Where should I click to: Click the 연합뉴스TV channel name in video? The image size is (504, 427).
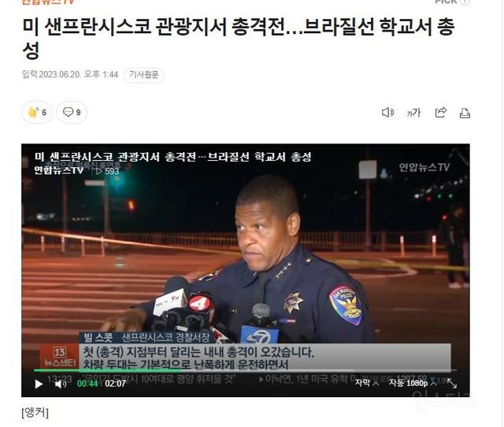point(59,170)
